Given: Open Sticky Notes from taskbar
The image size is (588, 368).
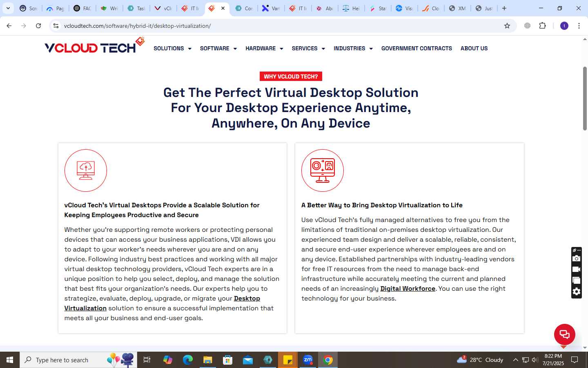Looking at the screenshot, I should pyautogui.click(x=288, y=360).
